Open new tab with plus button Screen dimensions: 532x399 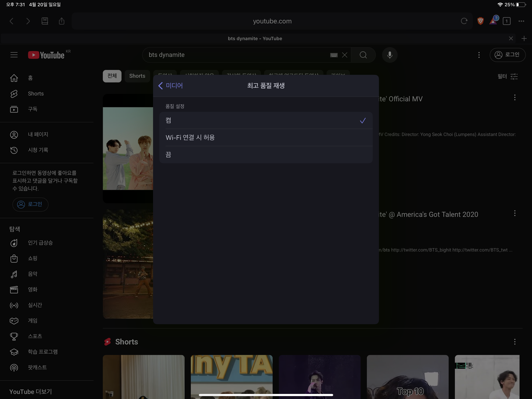(524, 39)
